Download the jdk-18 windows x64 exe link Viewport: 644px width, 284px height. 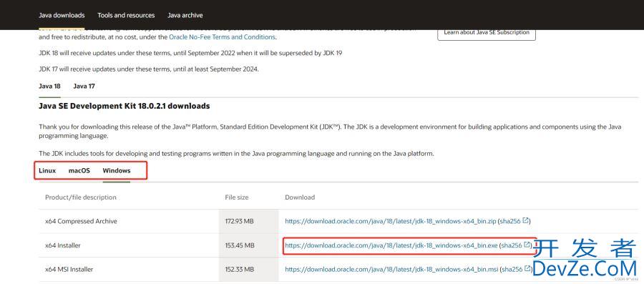coord(391,245)
